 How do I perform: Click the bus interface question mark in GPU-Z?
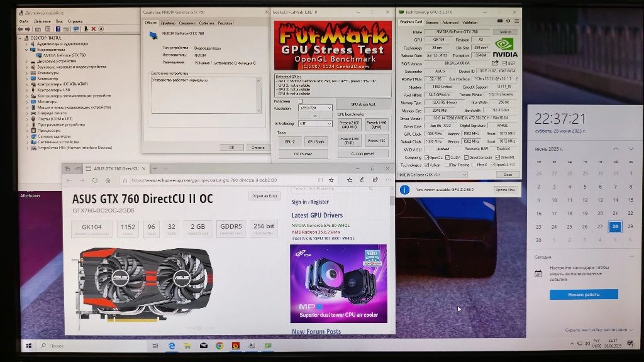pyautogui.click(x=516, y=79)
